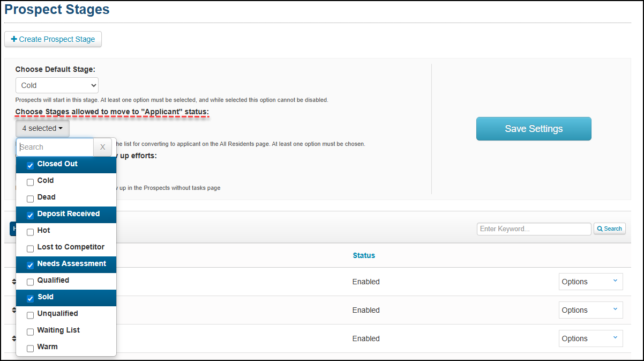The width and height of the screenshot is (644, 361).
Task: Click the Search button next to keyword field
Action: (x=610, y=229)
